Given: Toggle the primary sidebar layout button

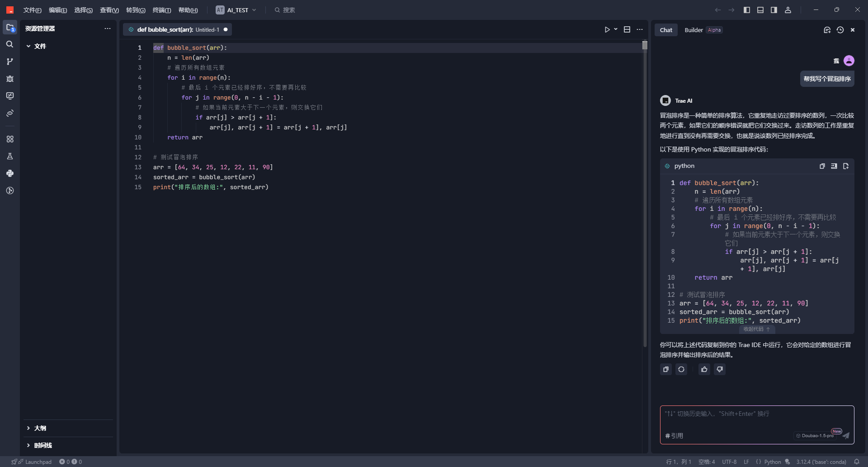Looking at the screenshot, I should [x=747, y=10].
